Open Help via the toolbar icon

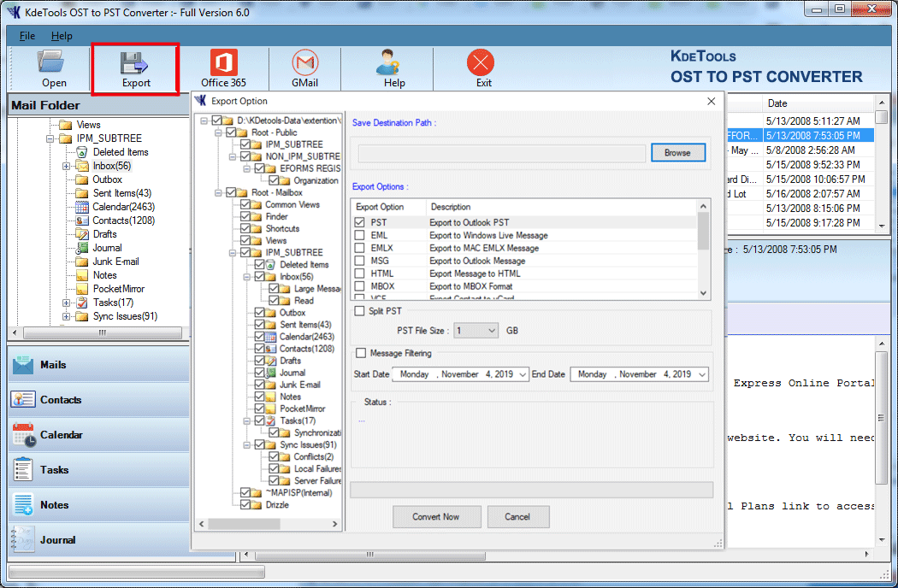pos(394,67)
